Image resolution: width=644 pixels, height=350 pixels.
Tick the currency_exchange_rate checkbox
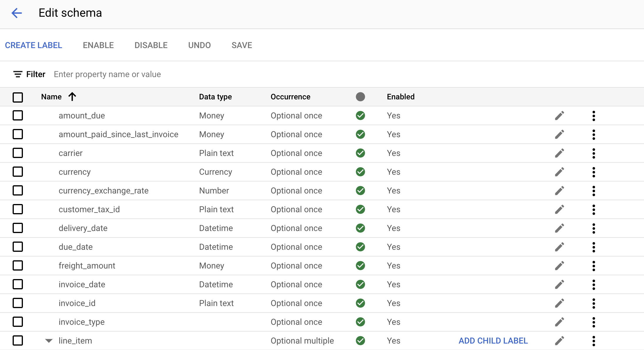coord(18,191)
